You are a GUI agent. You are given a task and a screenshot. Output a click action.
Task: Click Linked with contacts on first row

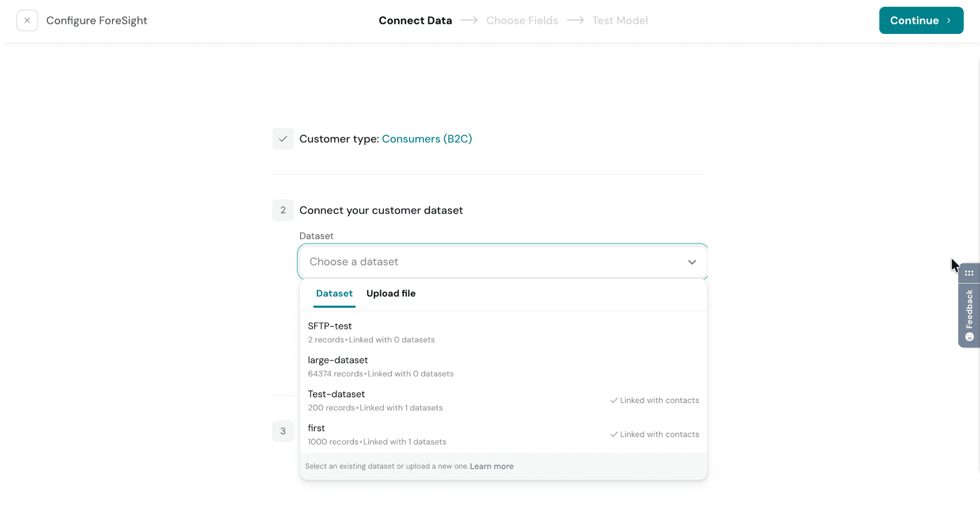(x=655, y=434)
